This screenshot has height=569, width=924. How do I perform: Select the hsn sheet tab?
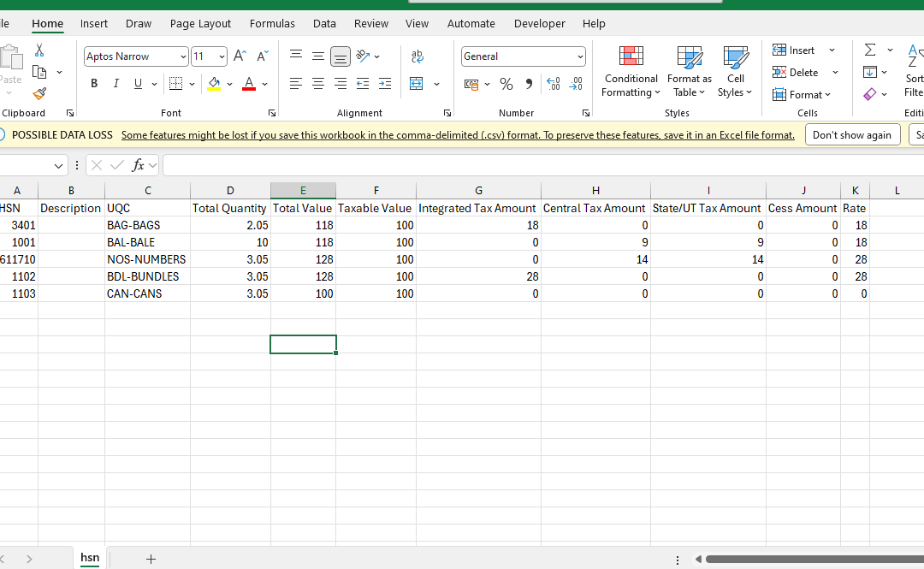[x=89, y=558]
